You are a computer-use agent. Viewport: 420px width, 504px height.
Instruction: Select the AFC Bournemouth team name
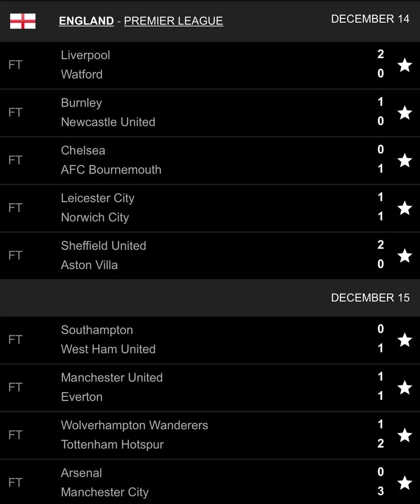click(111, 170)
